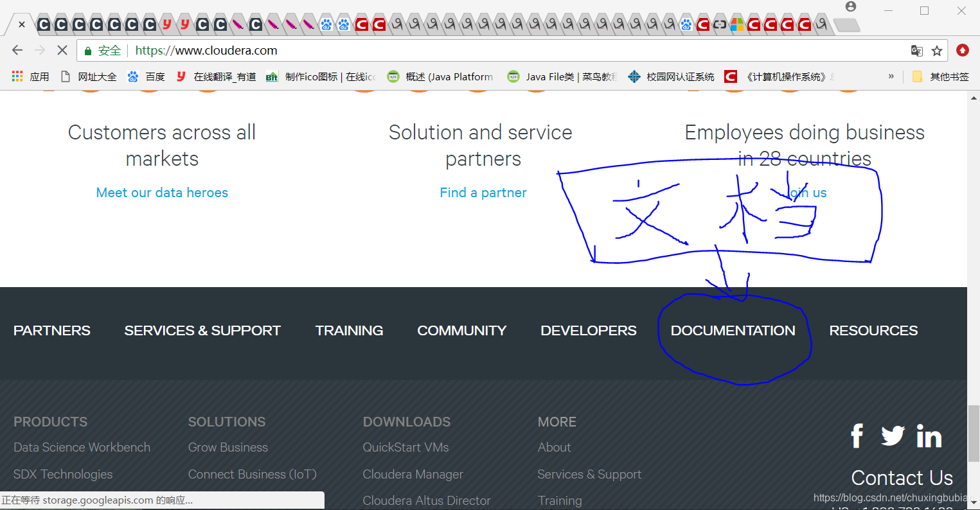980x510 pixels.
Task: Open the About footer link
Action: point(555,447)
